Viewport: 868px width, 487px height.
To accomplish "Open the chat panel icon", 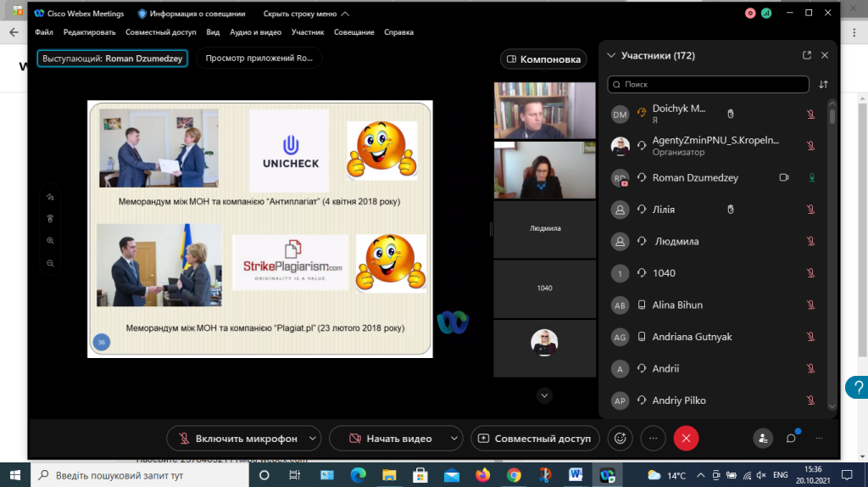I will pos(791,439).
